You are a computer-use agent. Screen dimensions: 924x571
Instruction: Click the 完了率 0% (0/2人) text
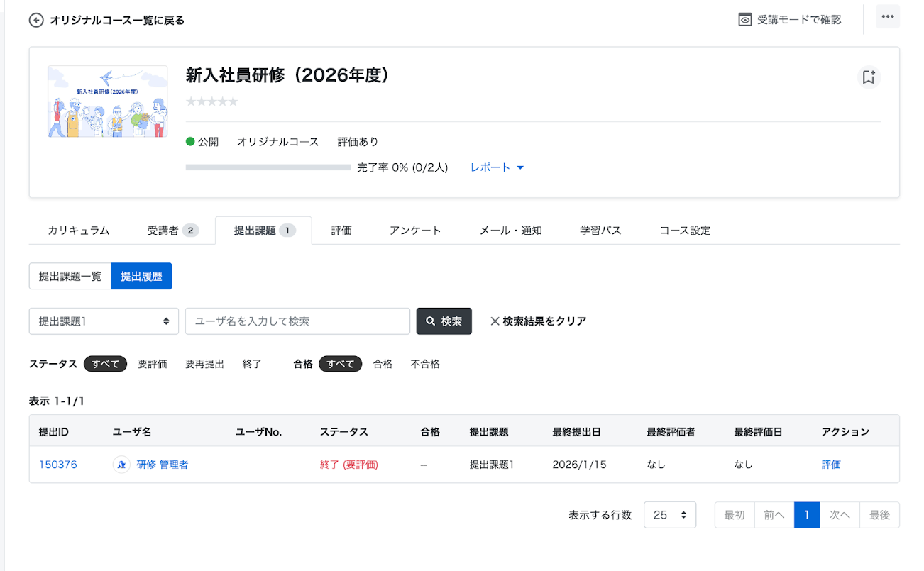point(402,167)
